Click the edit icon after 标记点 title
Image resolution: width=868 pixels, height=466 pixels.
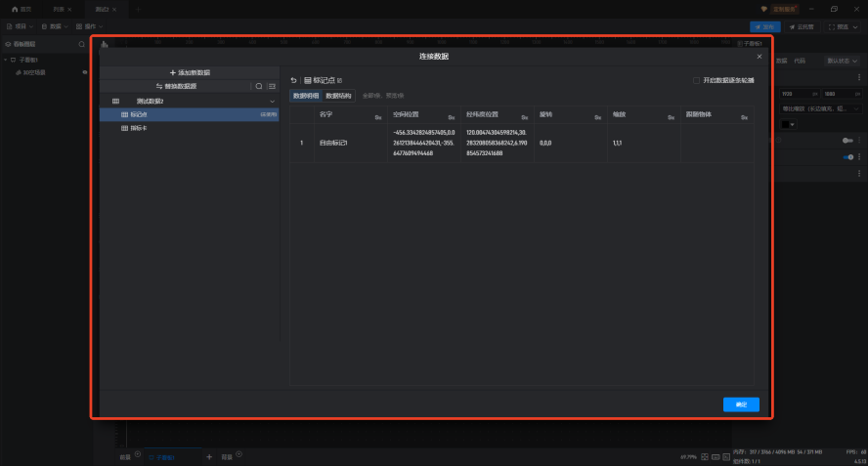(x=340, y=80)
